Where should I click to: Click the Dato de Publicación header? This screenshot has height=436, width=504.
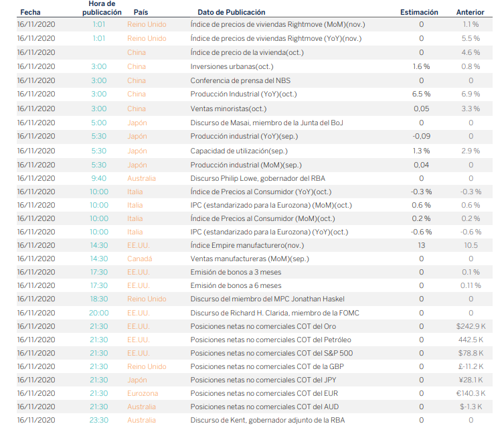pyautogui.click(x=231, y=12)
